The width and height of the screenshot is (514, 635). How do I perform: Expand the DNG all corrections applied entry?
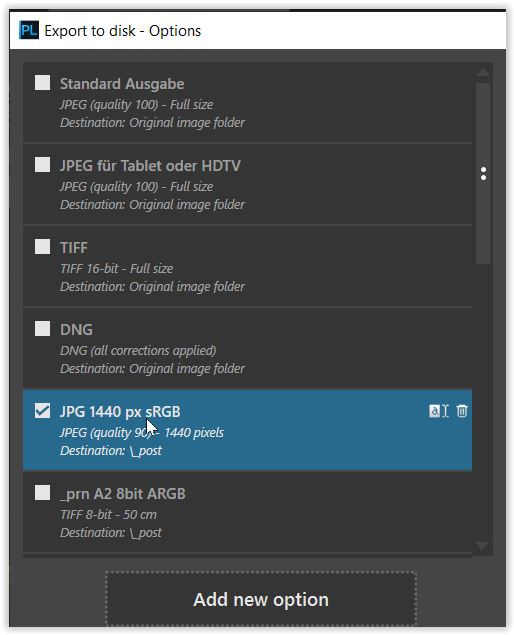point(247,348)
